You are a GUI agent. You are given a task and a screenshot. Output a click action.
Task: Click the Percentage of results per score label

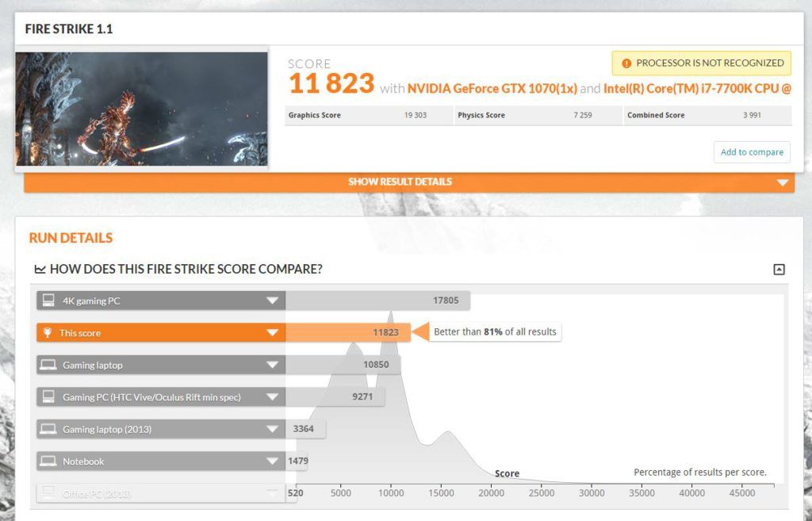click(x=700, y=473)
